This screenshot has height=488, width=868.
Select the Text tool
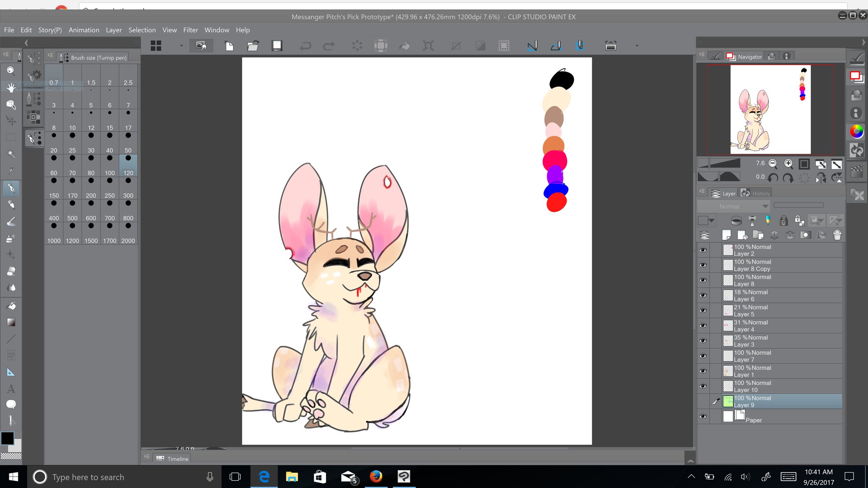[11, 389]
